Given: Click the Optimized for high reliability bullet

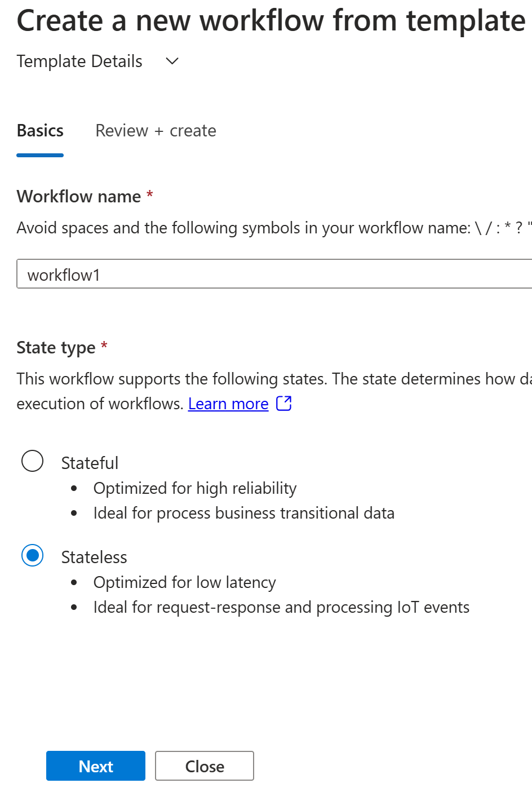Looking at the screenshot, I should [195, 488].
